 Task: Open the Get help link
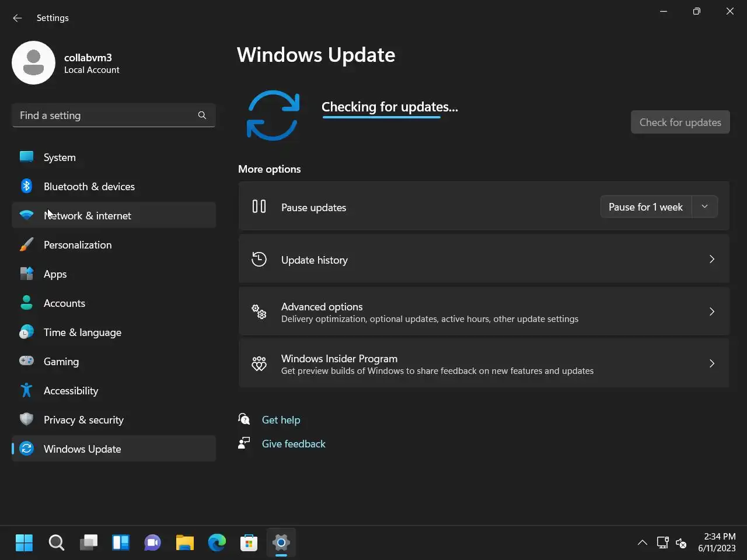(x=281, y=419)
